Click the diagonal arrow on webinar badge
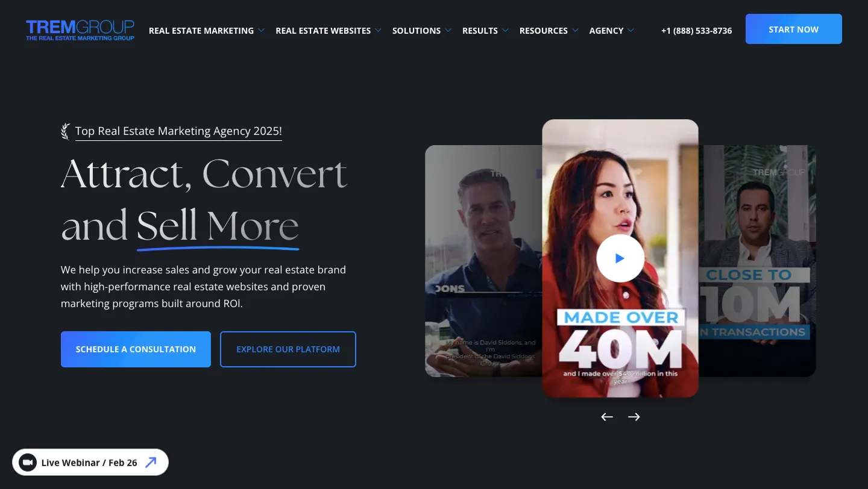The width and height of the screenshot is (868, 489). [151, 463]
